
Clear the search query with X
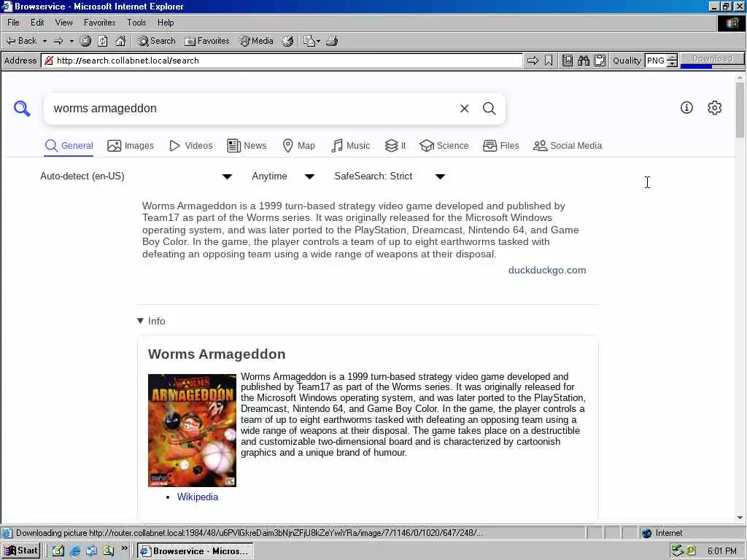tap(465, 109)
